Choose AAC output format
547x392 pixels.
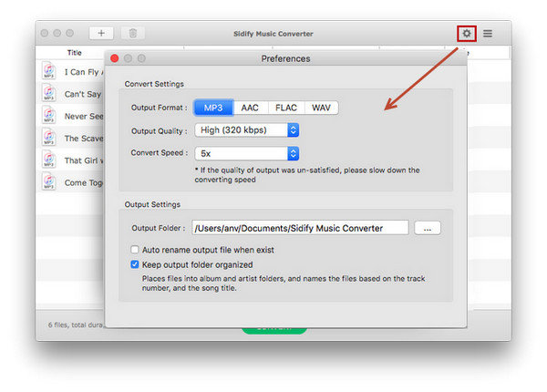coord(250,108)
